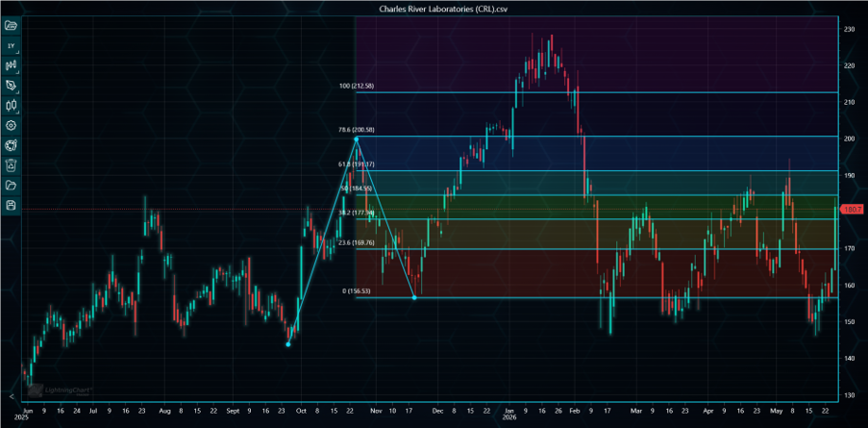Select the Fibonacci peak handle at 200.58

pos(356,138)
